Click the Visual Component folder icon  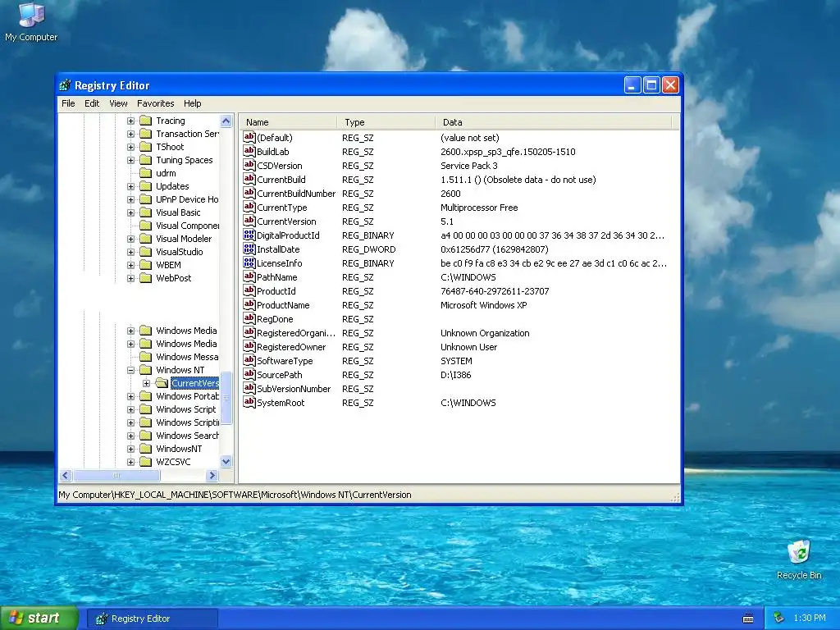click(x=146, y=226)
